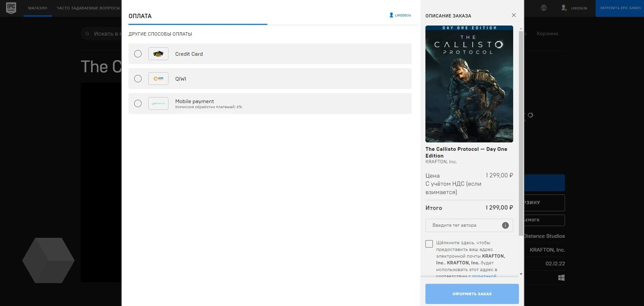Click the globe language icon
This screenshot has height=306, width=644.
click(x=544, y=8)
